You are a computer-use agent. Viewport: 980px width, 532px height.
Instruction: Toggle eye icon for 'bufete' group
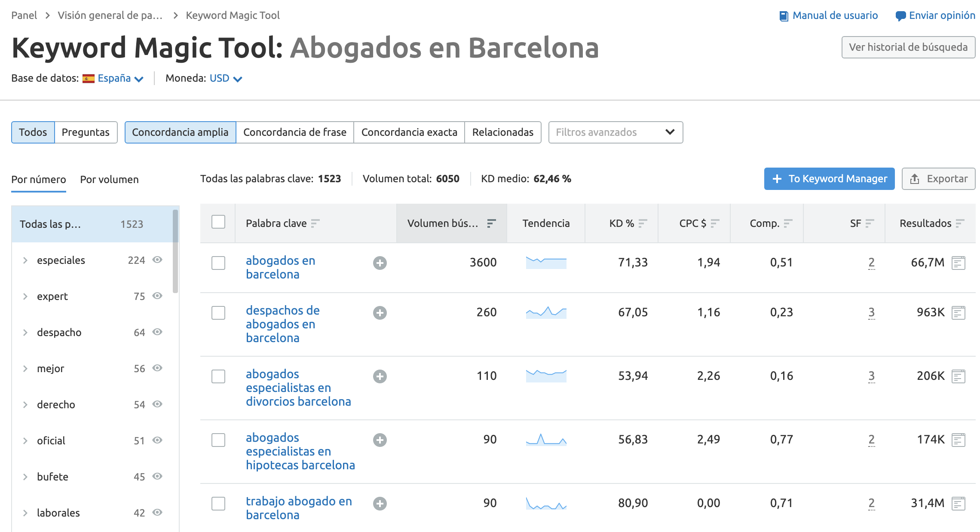[158, 476]
